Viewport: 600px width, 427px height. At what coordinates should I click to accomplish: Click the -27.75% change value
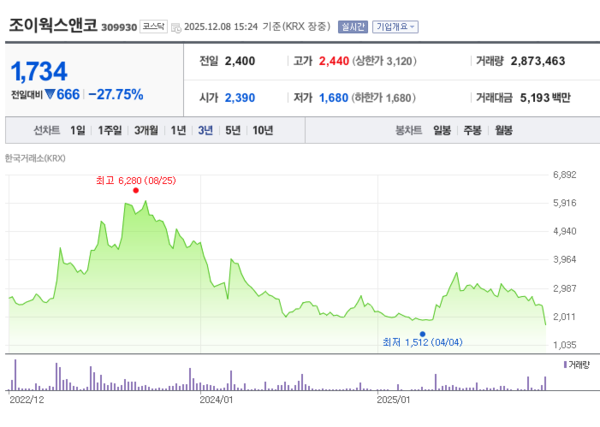click(x=116, y=94)
